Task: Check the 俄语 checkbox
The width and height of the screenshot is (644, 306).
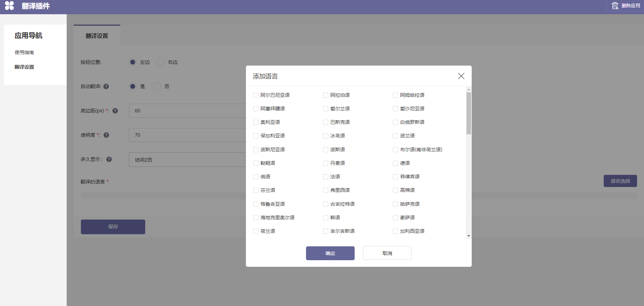Action: [256, 177]
